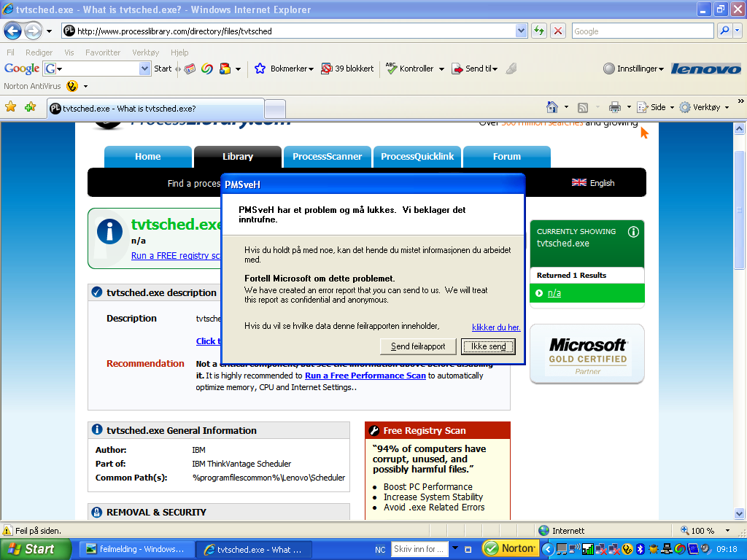The height and width of the screenshot is (560, 747).
Task: Click the highlighter pen icon in Google toolbar
Action: (x=511, y=69)
